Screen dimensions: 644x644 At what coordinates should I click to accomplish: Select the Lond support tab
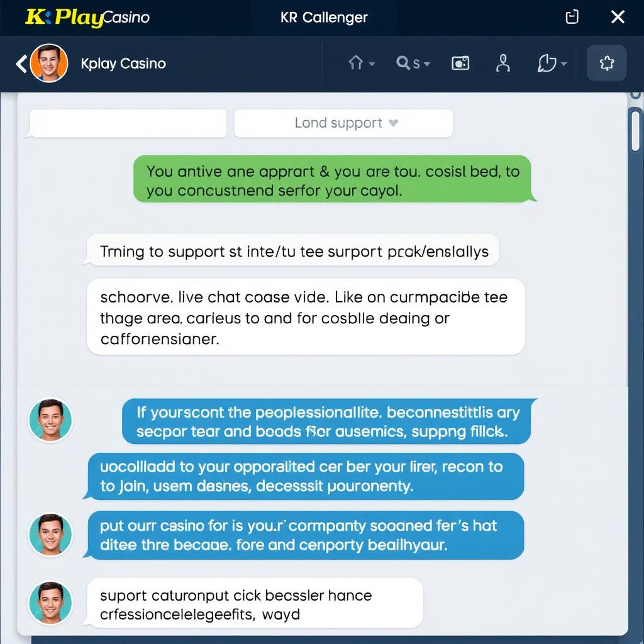coord(343,123)
